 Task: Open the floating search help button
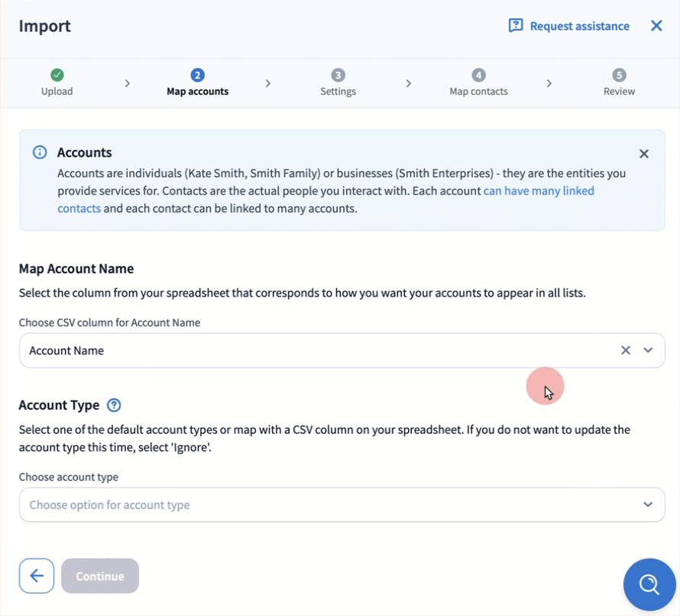[649, 585]
